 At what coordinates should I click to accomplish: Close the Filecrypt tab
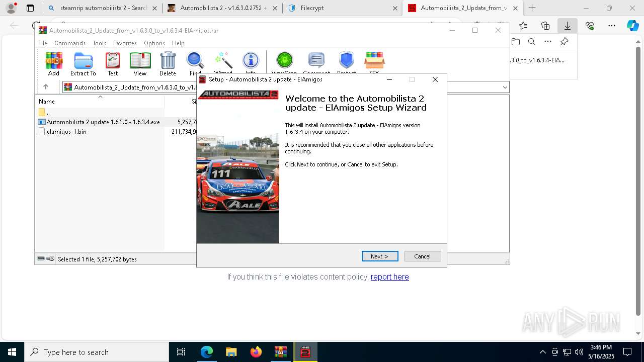click(x=395, y=8)
